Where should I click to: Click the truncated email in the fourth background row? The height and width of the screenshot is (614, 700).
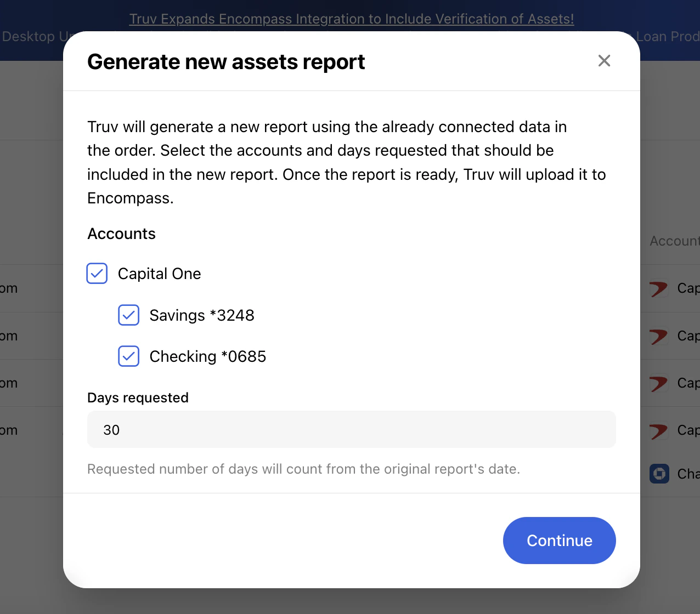coord(9,430)
